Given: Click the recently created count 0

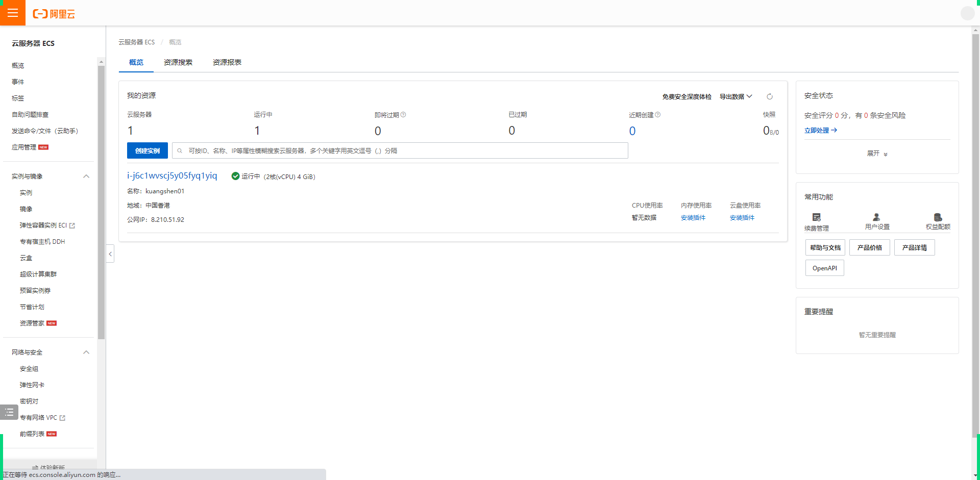Looking at the screenshot, I should click(x=632, y=131).
